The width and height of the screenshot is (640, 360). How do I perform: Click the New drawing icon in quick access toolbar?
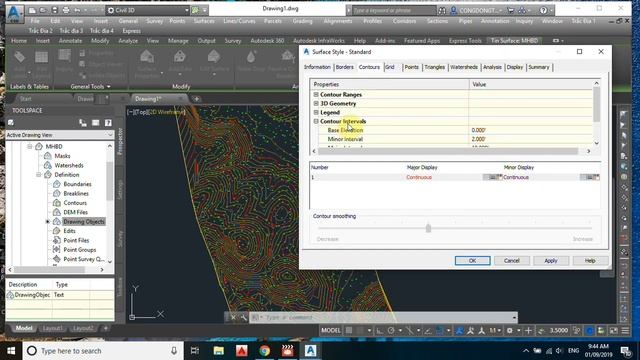click(33, 10)
